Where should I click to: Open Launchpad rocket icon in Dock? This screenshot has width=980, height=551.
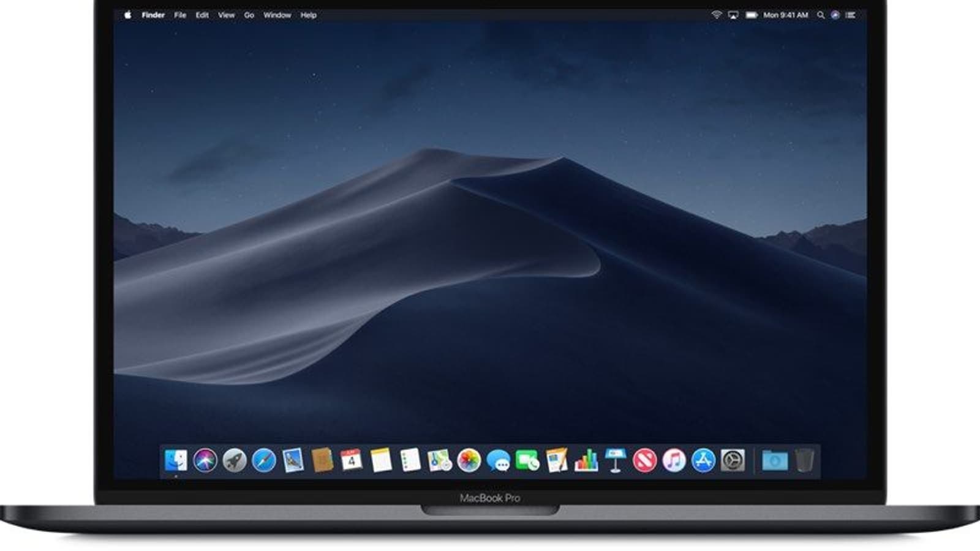[235, 460]
